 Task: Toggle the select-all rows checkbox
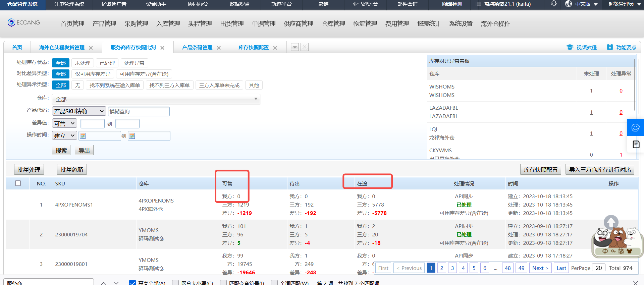pos(18,183)
